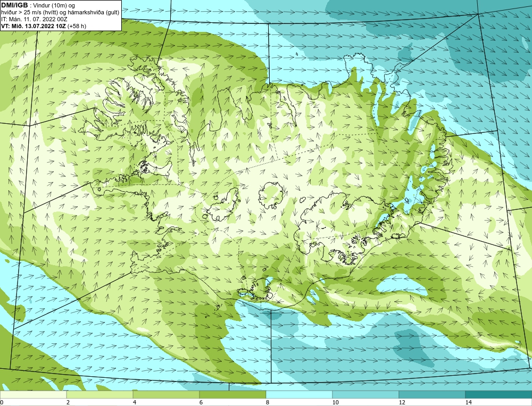Click the '(+58 h)' forecast offset text

(77, 26)
